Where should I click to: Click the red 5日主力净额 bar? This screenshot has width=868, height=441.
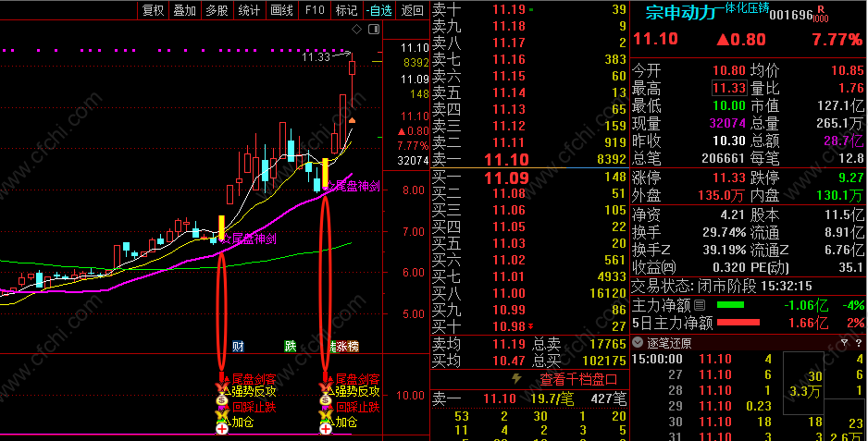[x=738, y=322]
